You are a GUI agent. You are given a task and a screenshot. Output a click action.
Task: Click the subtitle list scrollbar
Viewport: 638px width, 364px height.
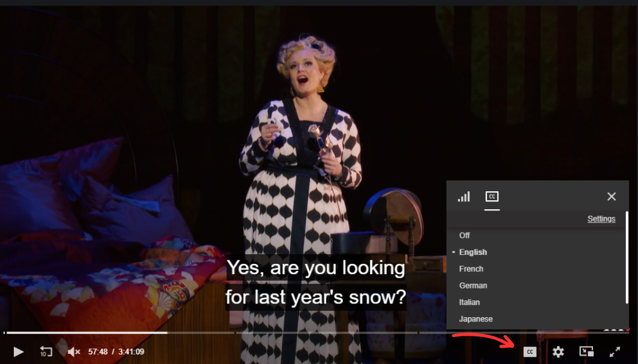click(627, 257)
